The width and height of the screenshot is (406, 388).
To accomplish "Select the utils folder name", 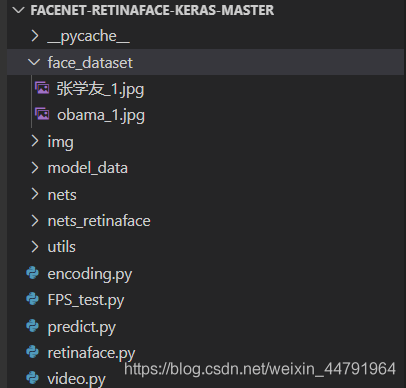I will tap(61, 247).
